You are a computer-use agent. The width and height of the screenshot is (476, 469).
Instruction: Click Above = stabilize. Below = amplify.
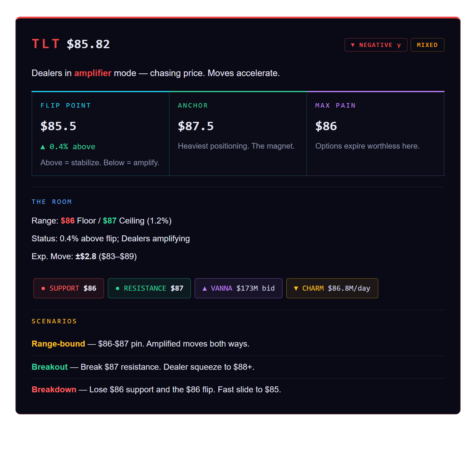100,163
